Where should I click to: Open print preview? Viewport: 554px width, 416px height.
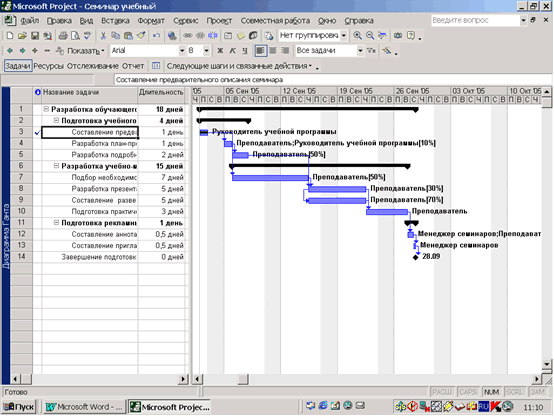[75, 35]
